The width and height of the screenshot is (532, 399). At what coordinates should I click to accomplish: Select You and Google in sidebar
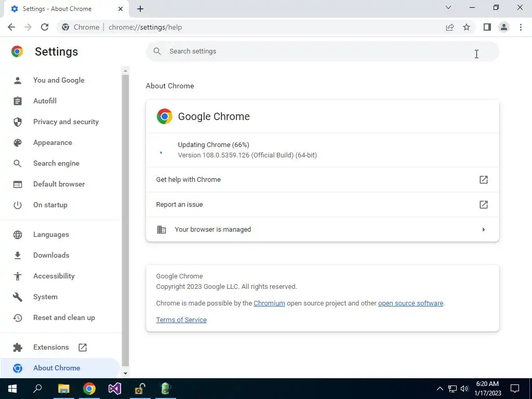tap(59, 80)
